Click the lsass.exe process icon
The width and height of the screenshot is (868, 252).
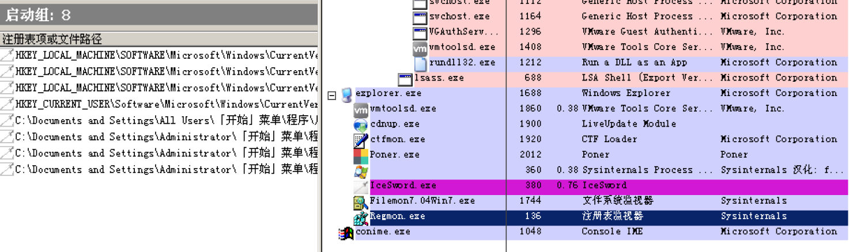(405, 79)
